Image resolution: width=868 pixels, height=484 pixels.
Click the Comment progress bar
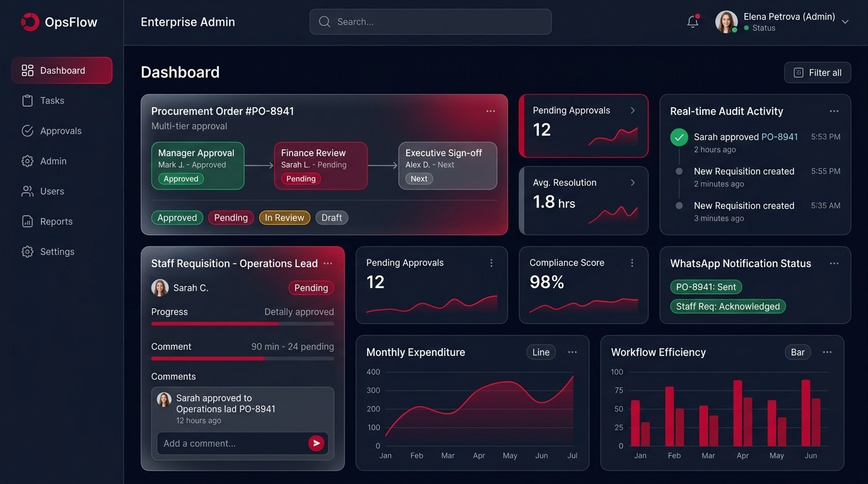(x=243, y=359)
